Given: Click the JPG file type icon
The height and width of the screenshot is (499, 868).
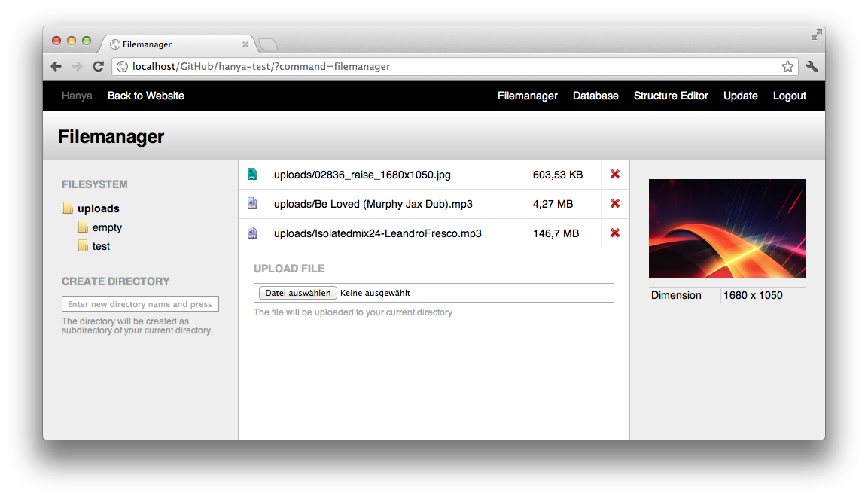Looking at the screenshot, I should 252,174.
